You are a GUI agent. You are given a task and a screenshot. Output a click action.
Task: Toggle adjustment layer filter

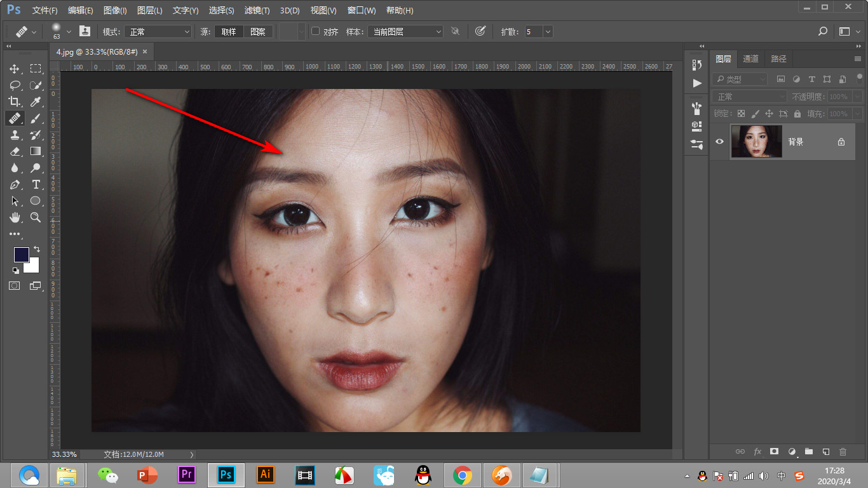click(x=796, y=79)
